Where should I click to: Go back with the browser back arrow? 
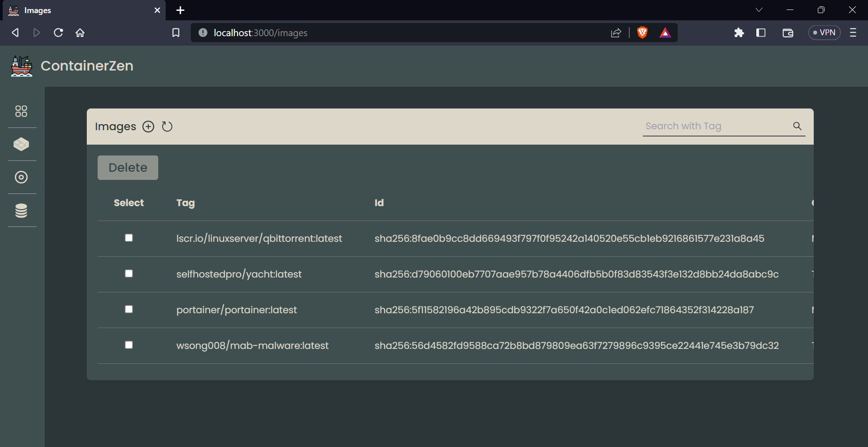tap(15, 33)
